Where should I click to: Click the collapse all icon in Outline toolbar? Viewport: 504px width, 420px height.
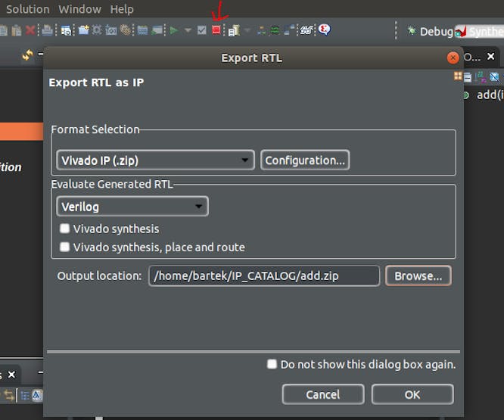coord(468,77)
